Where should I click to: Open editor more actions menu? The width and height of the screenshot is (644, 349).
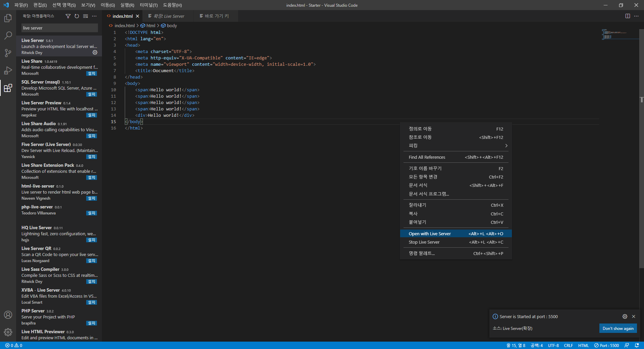tap(636, 16)
